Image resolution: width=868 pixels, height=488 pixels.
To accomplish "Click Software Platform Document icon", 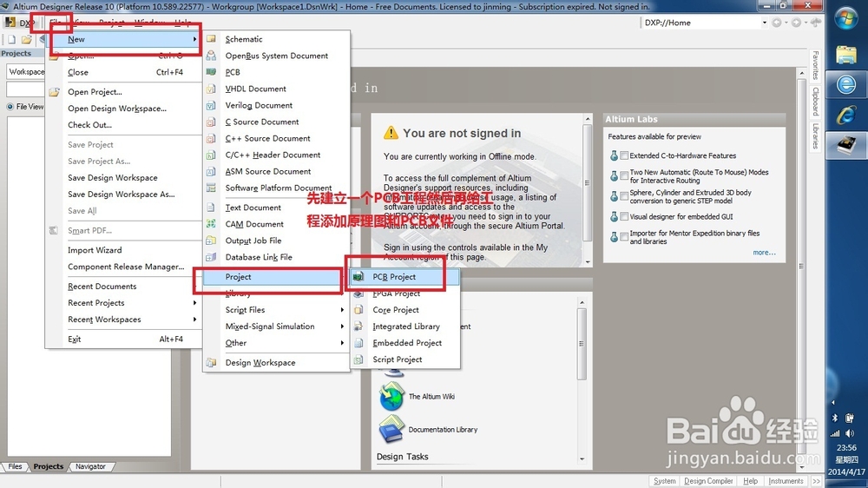I will [x=211, y=188].
